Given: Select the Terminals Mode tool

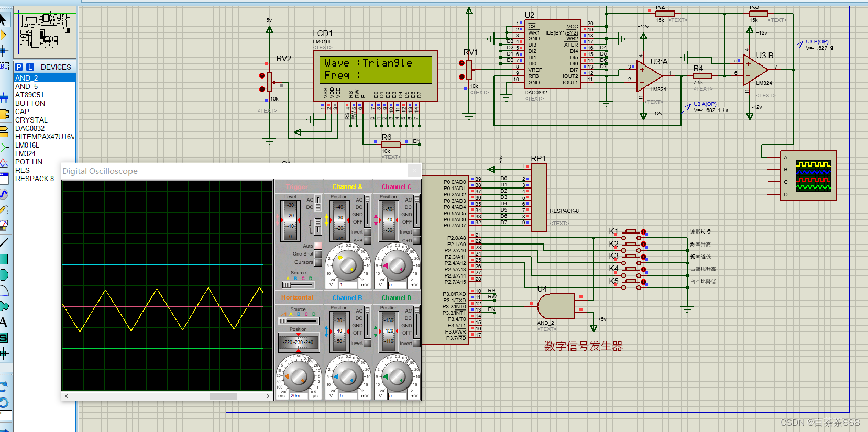Looking at the screenshot, I should pyautogui.click(x=4, y=131).
